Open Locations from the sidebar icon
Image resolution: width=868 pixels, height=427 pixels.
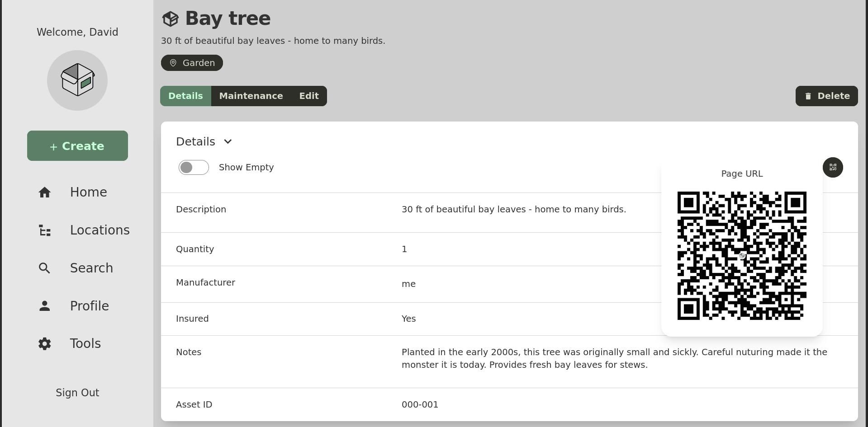[x=44, y=230]
